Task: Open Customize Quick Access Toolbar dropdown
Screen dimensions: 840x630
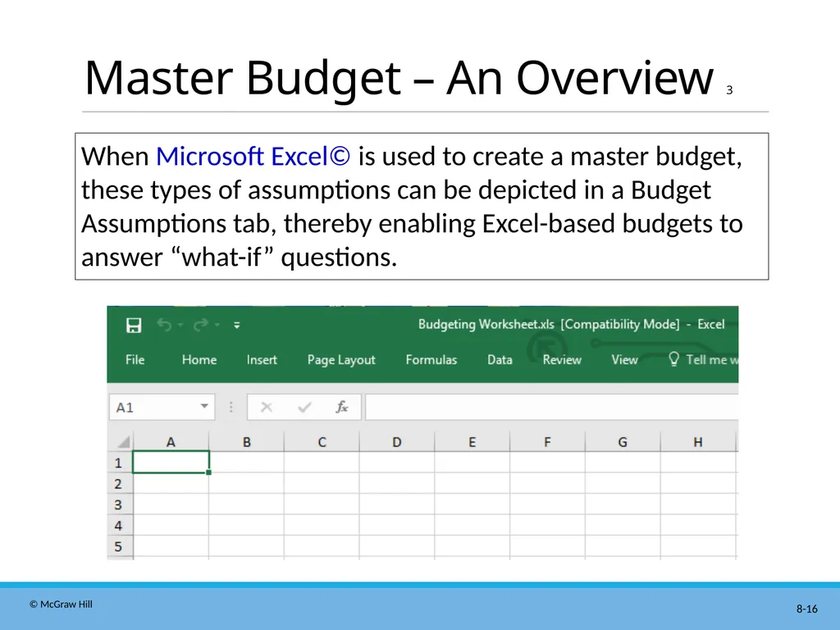Action: [237, 325]
